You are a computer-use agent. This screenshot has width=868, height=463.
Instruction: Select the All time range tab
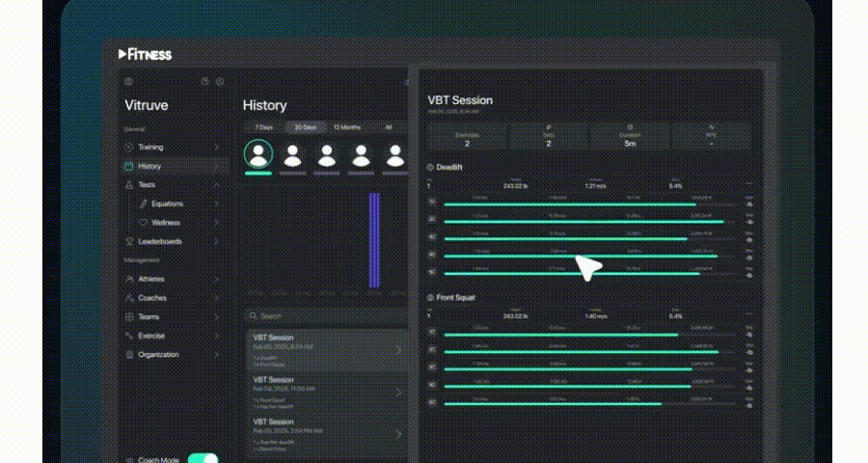click(x=388, y=127)
